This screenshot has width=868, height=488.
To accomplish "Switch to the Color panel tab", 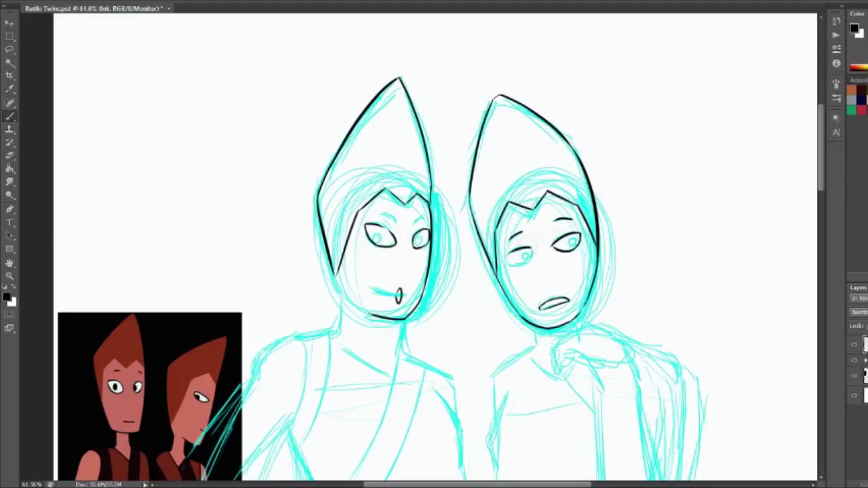I will point(857,14).
